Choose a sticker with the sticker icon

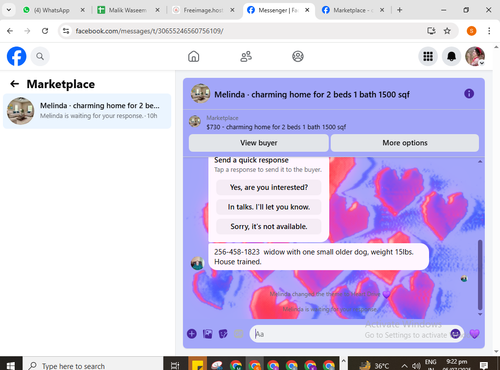223,334
